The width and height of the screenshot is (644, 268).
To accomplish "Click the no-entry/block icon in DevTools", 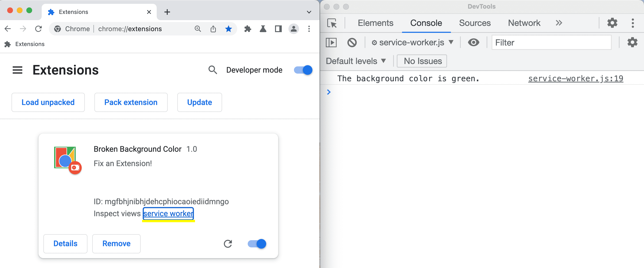I will 352,42.
